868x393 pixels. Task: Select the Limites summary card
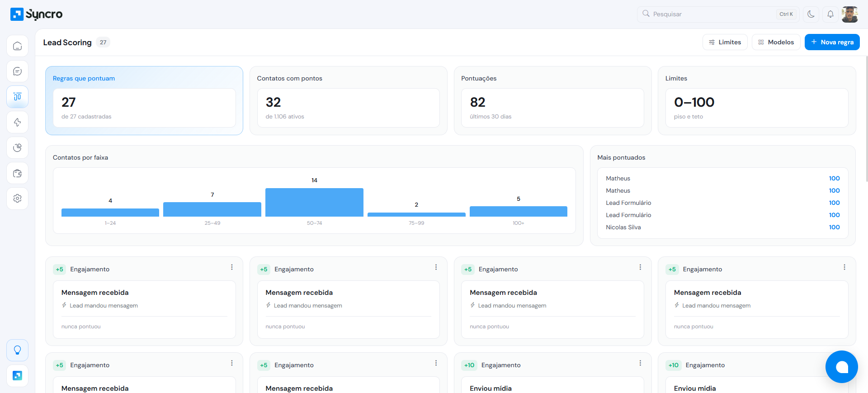point(757,100)
